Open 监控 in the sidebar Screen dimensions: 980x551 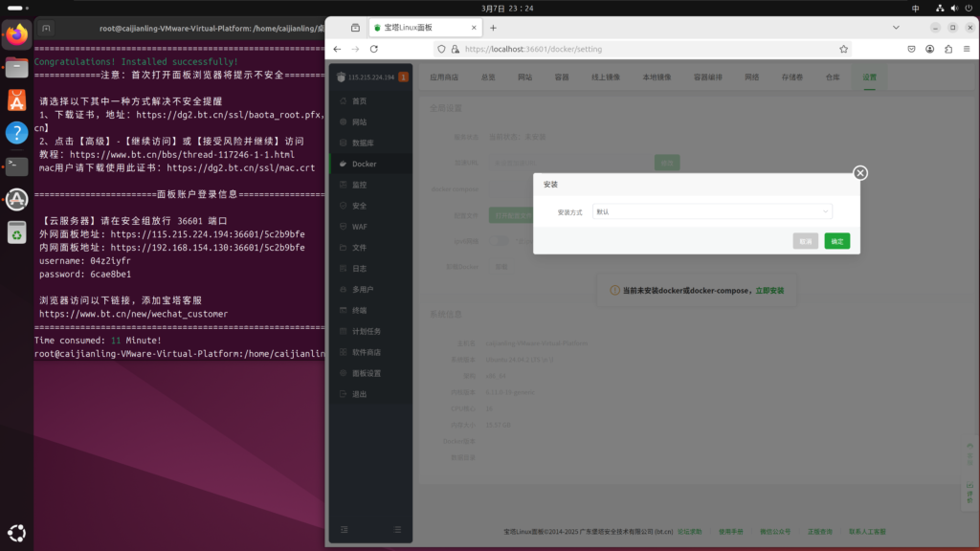click(370, 185)
